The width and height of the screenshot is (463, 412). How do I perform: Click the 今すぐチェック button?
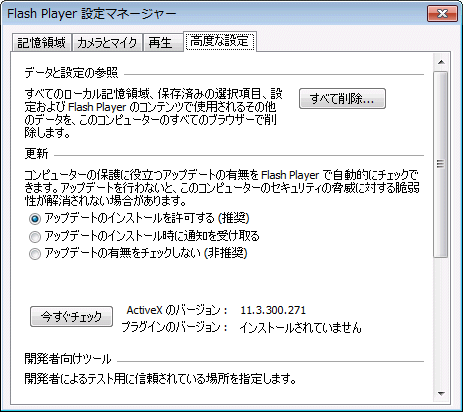click(x=71, y=316)
